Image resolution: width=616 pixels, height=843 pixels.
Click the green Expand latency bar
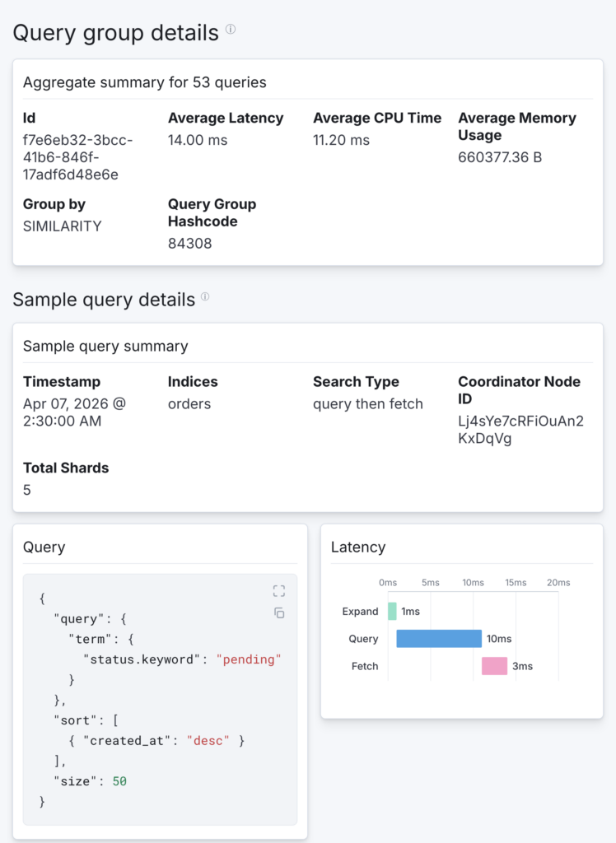point(392,612)
